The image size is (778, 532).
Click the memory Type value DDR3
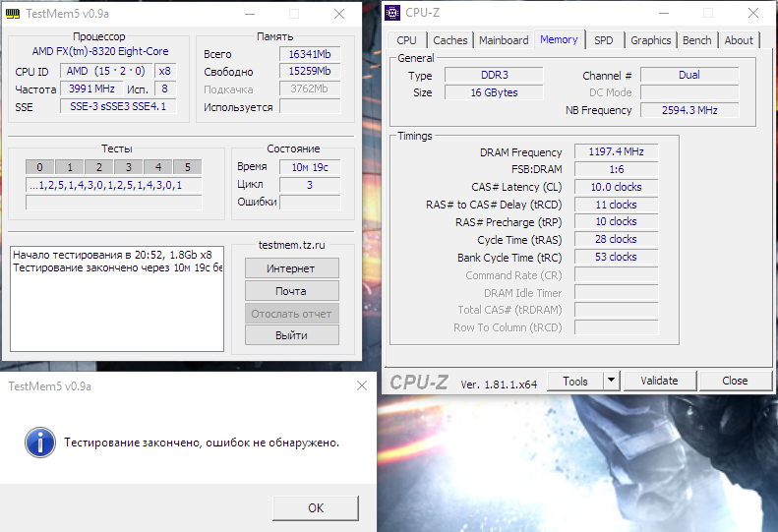[x=494, y=75]
